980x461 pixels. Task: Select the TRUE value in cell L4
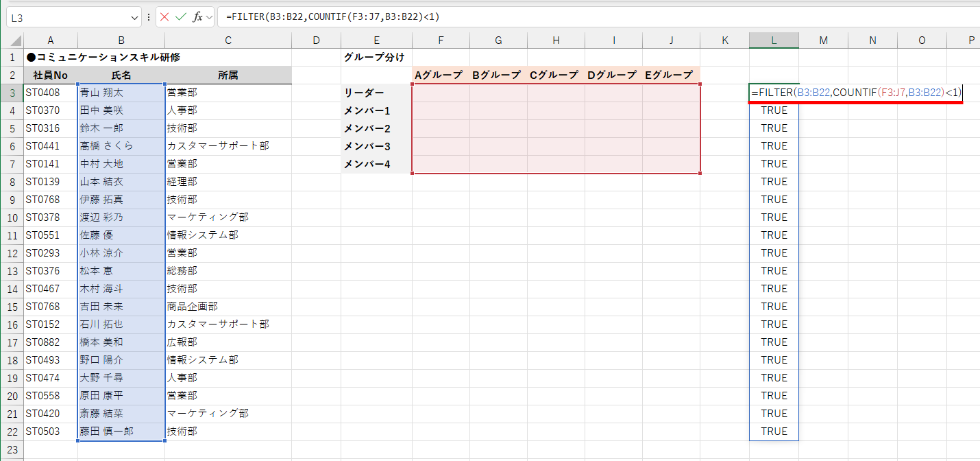[x=773, y=110]
